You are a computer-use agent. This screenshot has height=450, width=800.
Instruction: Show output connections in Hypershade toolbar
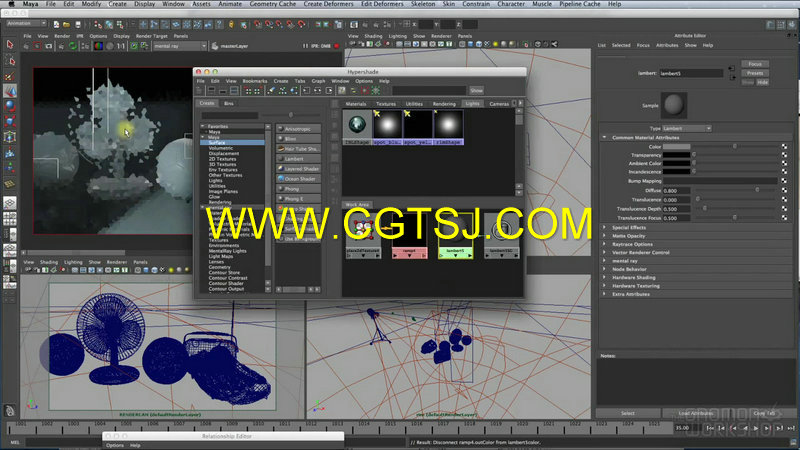pos(329,90)
